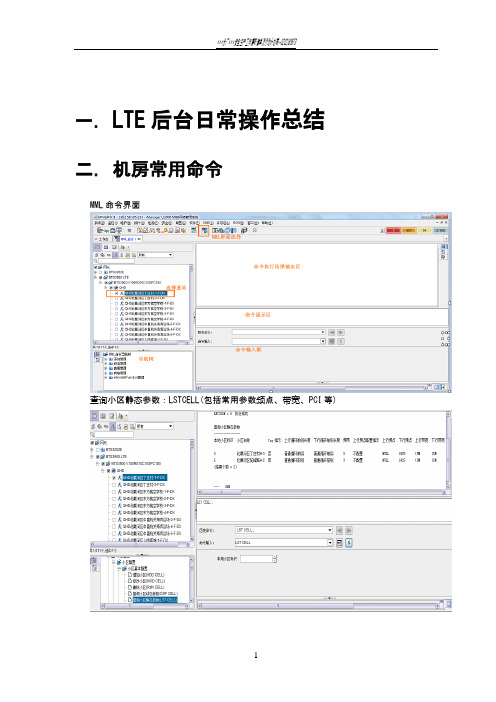496x702 pixels.
Task: Click the red critical alarm counter
Action: pos(393,230)
